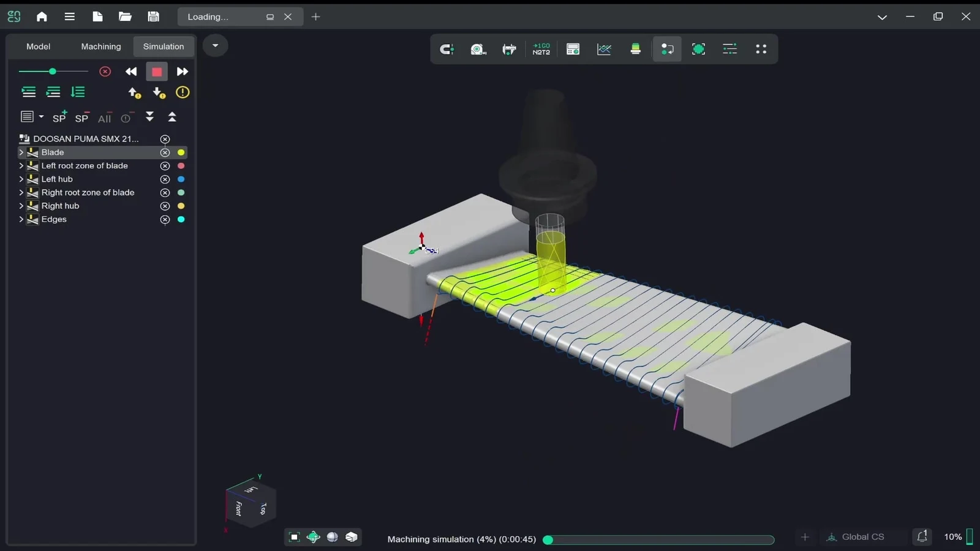Toggle the X mark on the Blade row

point(165,152)
